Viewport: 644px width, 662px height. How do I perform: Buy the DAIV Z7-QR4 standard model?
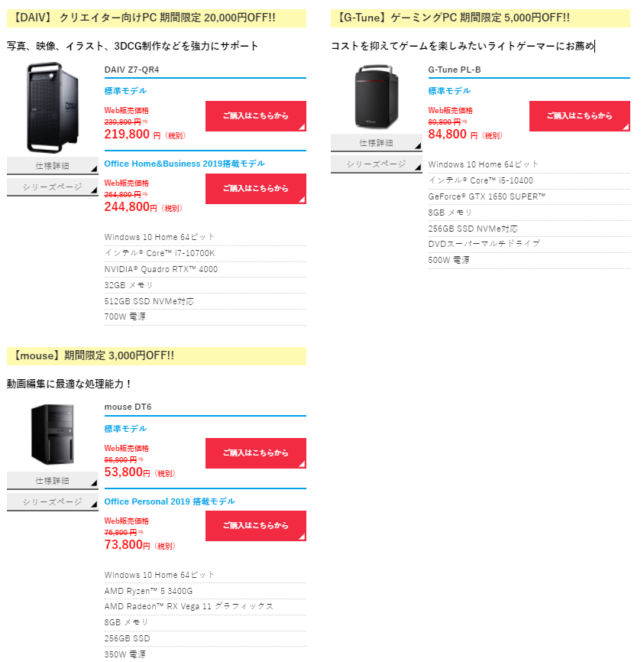pyautogui.click(x=256, y=116)
